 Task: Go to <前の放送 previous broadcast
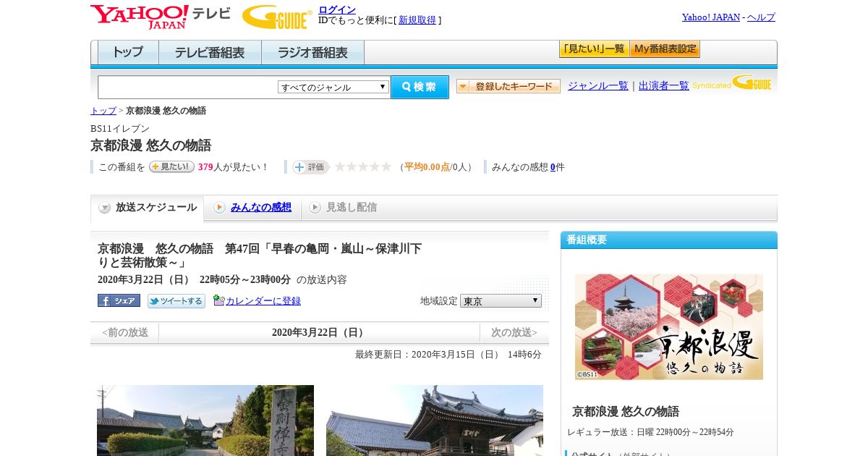point(125,333)
